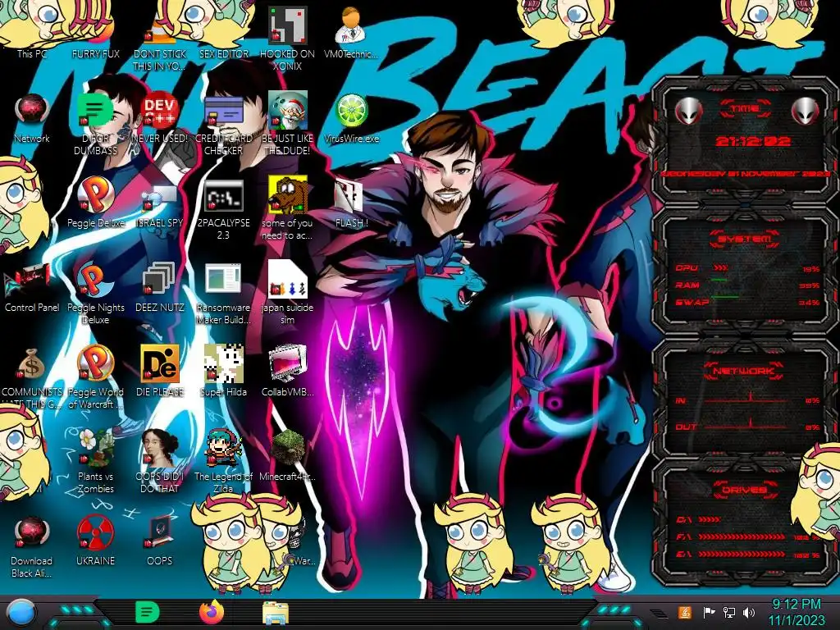Click the left Alienware head icon
The image size is (840, 630).
click(689, 112)
